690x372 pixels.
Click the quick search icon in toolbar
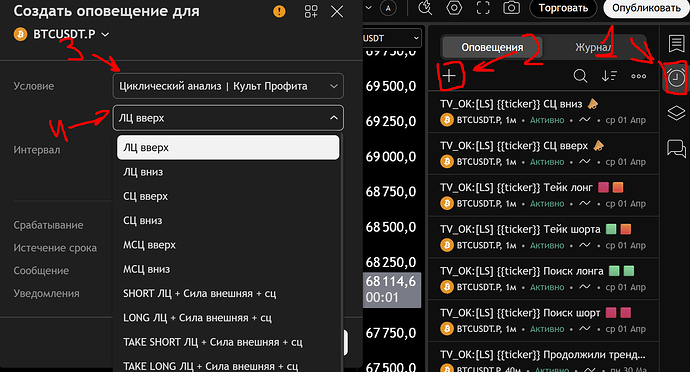point(425,7)
